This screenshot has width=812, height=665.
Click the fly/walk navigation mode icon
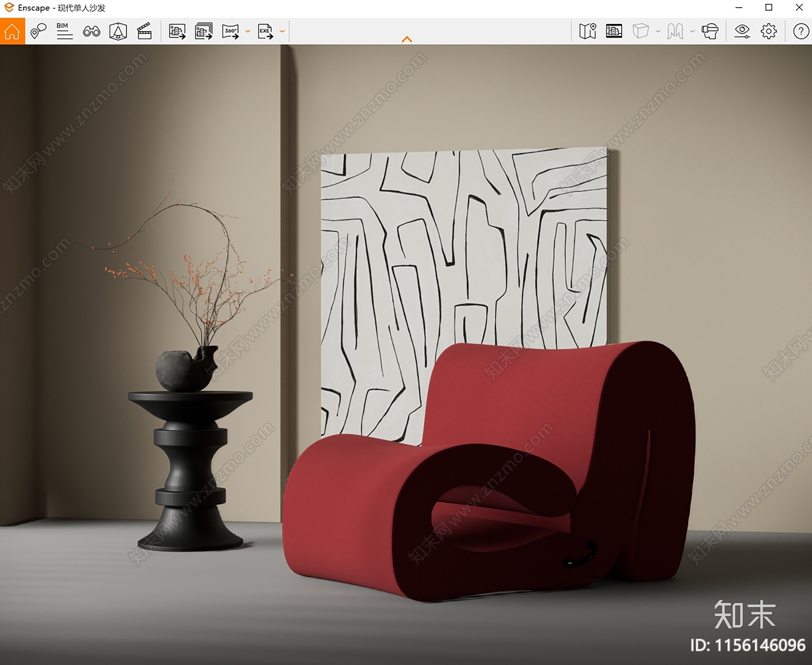pyautogui.click(x=675, y=31)
